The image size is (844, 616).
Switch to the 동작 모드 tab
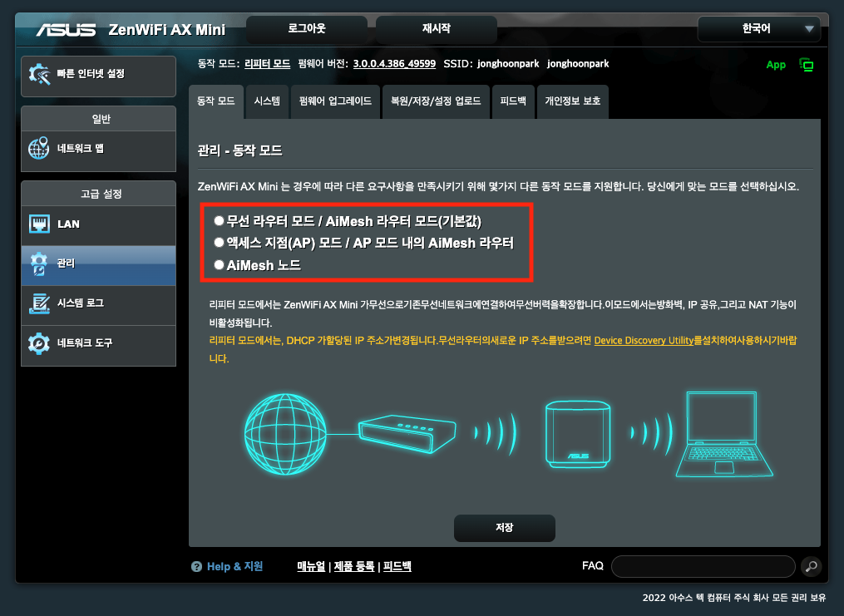click(216, 101)
